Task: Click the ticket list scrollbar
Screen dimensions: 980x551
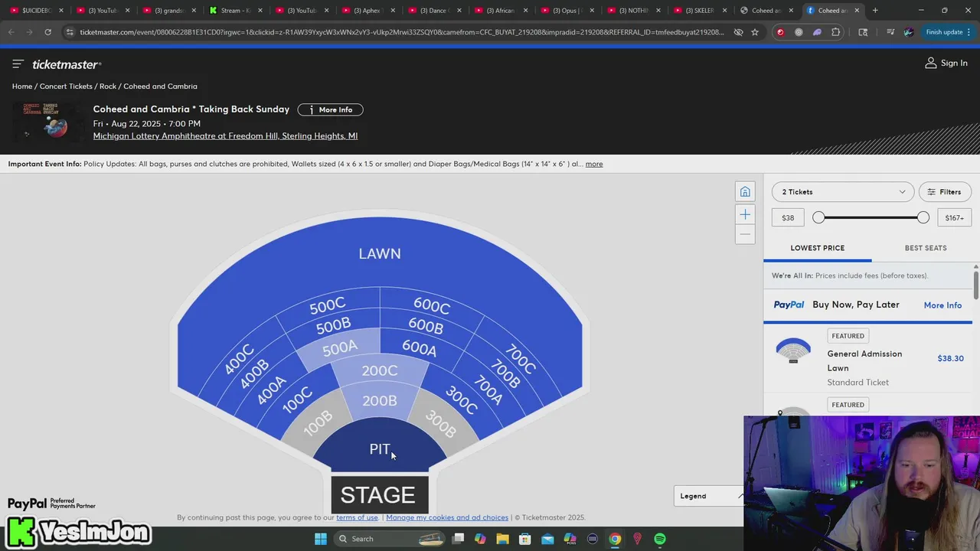Action: pos(976,285)
